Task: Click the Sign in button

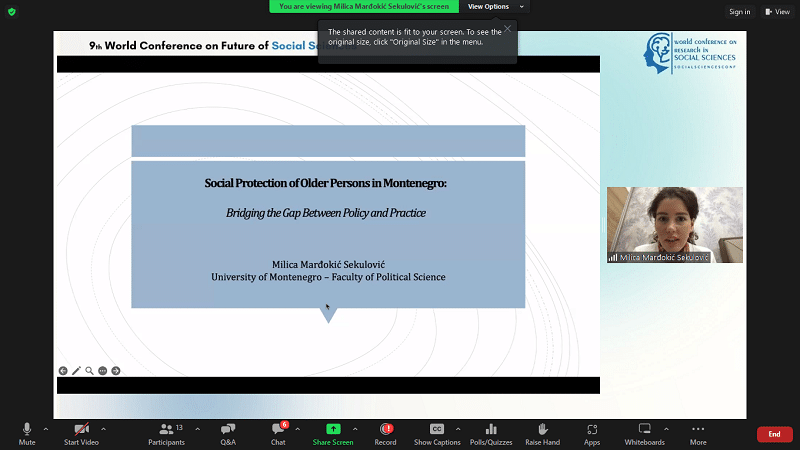Action: tap(739, 12)
